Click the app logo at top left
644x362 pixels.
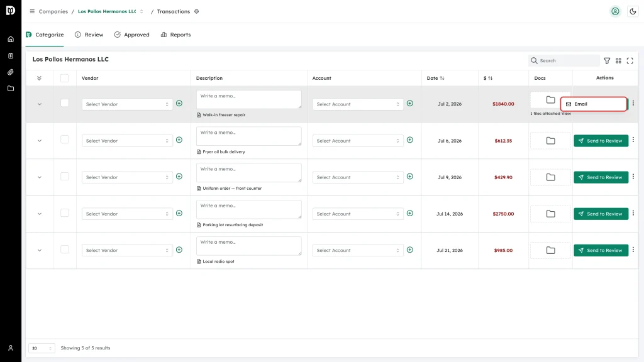[11, 10]
